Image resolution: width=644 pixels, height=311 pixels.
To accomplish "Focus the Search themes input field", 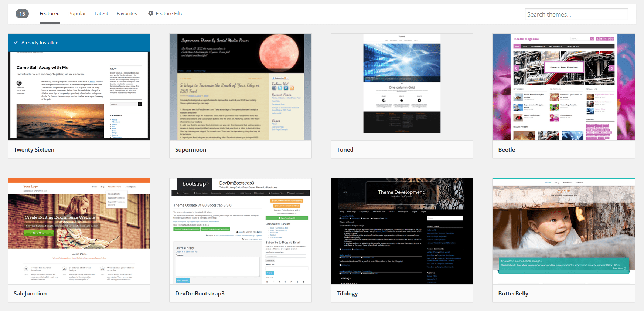I will [576, 14].
